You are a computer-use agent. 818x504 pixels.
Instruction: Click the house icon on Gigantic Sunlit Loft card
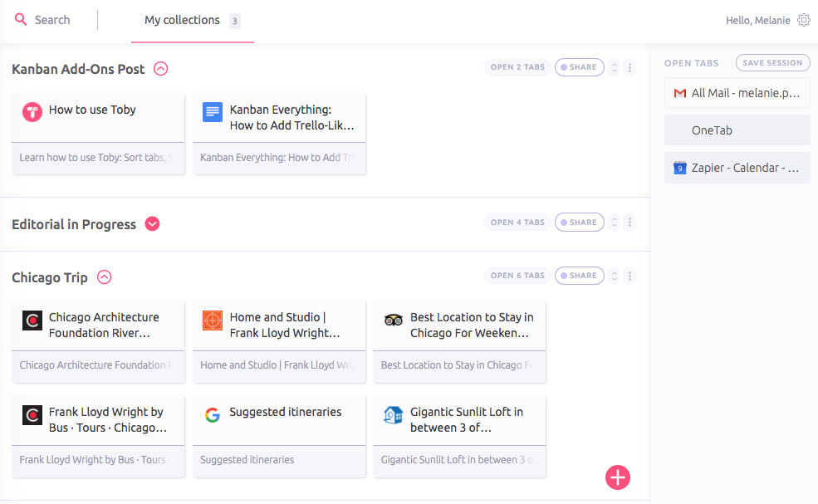[x=394, y=415]
